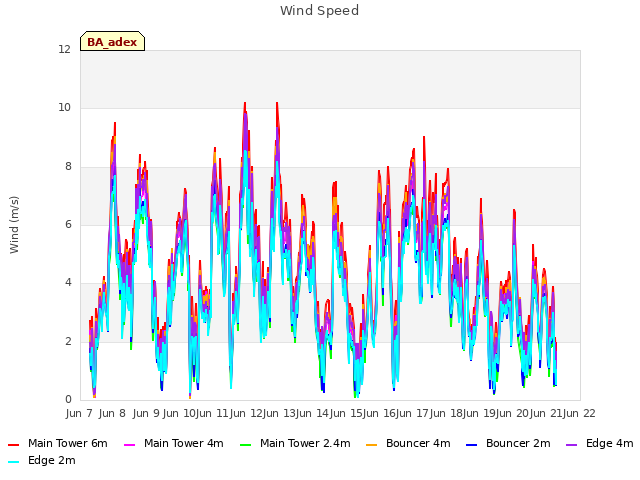Click the Jun 22 axis tick label
The height and width of the screenshot is (480, 640).
point(579,413)
